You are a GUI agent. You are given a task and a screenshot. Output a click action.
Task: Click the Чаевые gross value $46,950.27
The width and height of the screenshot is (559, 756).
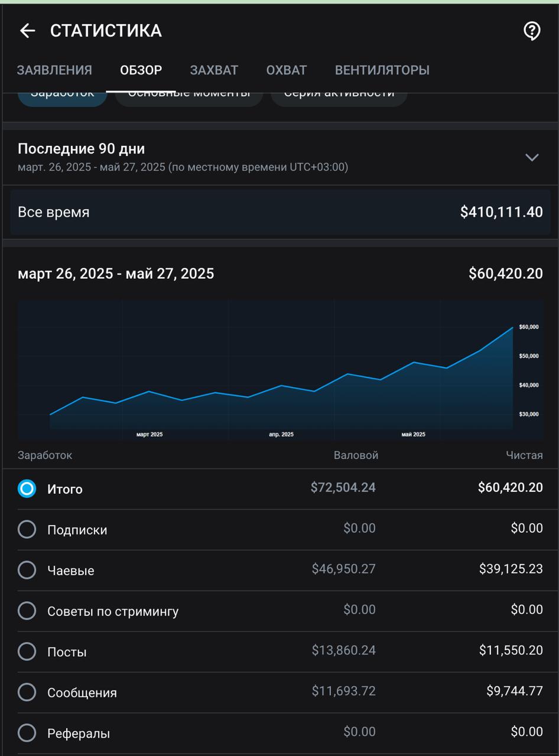[344, 569]
